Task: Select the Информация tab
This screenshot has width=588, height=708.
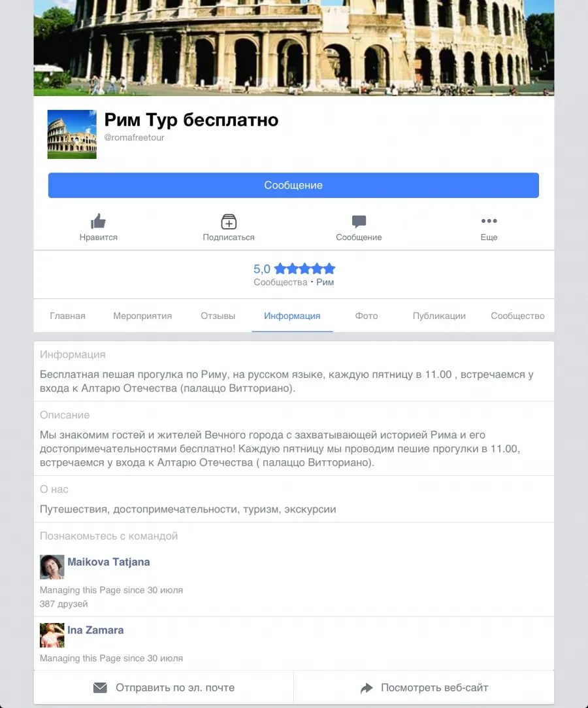Action: point(292,316)
